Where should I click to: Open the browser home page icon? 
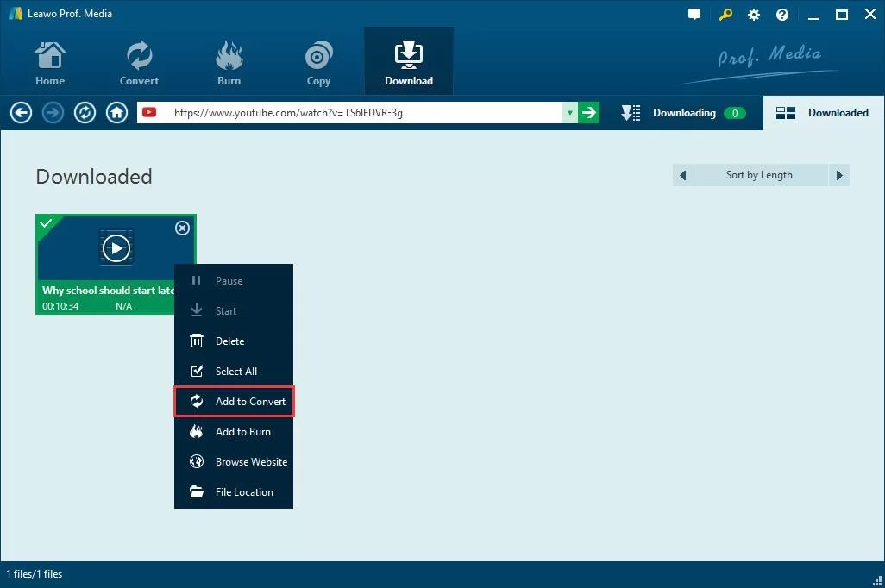pos(116,112)
